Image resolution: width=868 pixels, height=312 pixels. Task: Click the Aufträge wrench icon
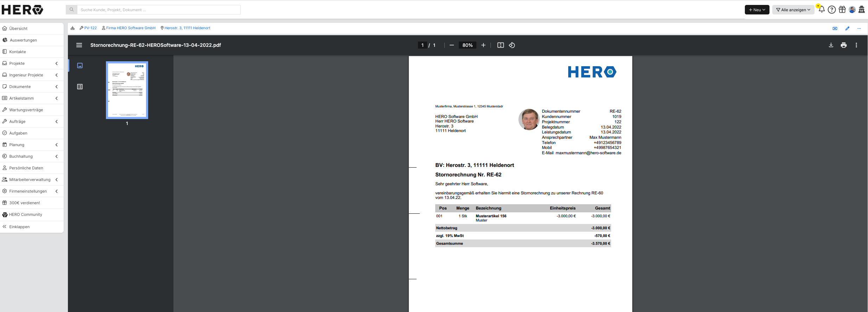[5, 121]
